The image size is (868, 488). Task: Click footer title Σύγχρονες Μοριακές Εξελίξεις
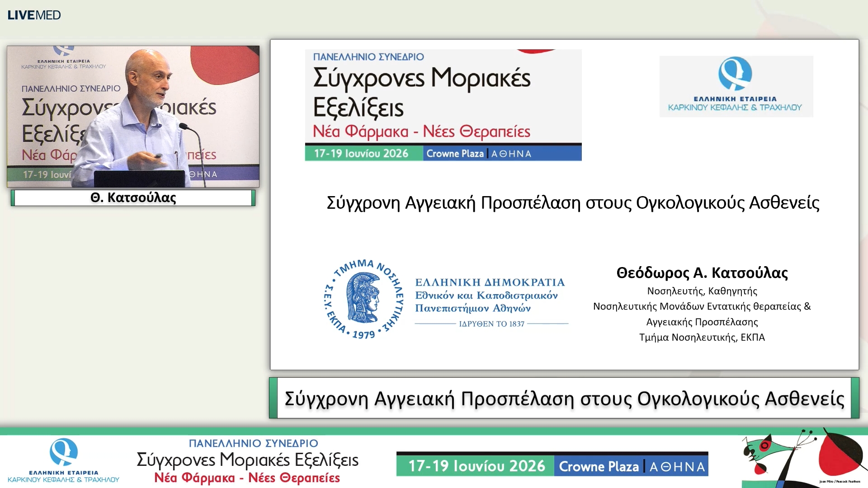coord(247,460)
